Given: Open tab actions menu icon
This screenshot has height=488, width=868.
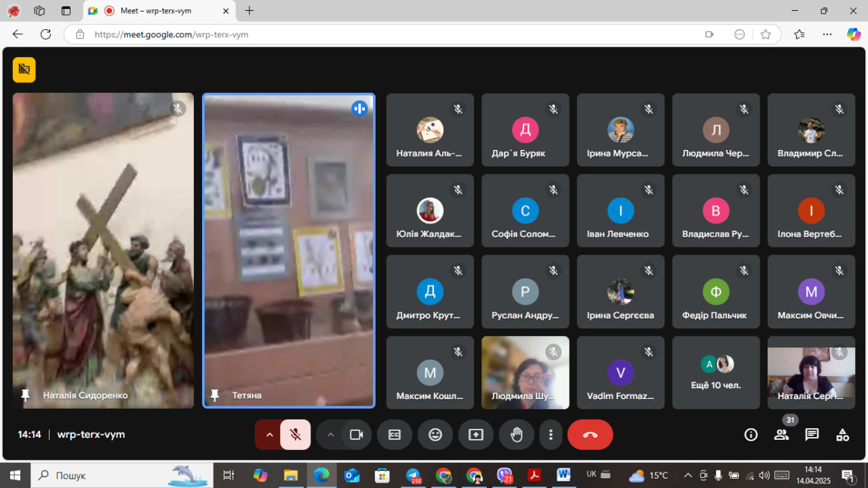Looking at the screenshot, I should point(66,11).
